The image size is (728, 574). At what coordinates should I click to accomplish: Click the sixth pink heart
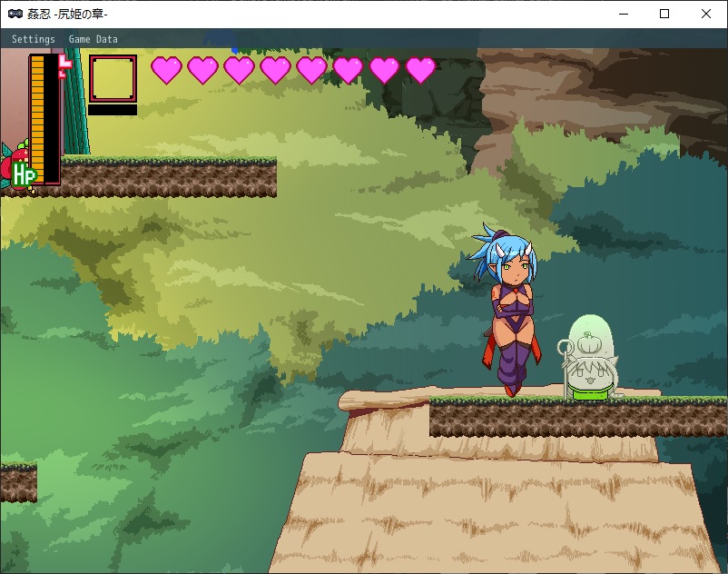(348, 70)
